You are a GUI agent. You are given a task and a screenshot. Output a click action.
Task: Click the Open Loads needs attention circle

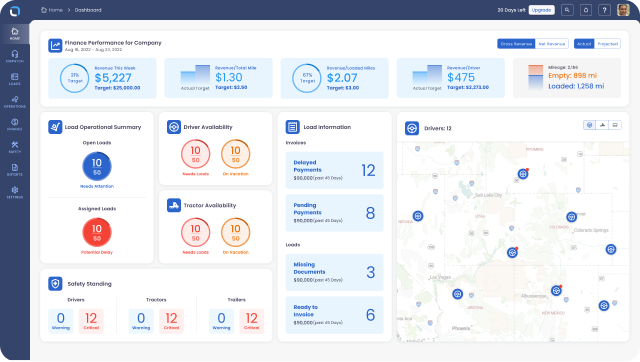(x=97, y=166)
